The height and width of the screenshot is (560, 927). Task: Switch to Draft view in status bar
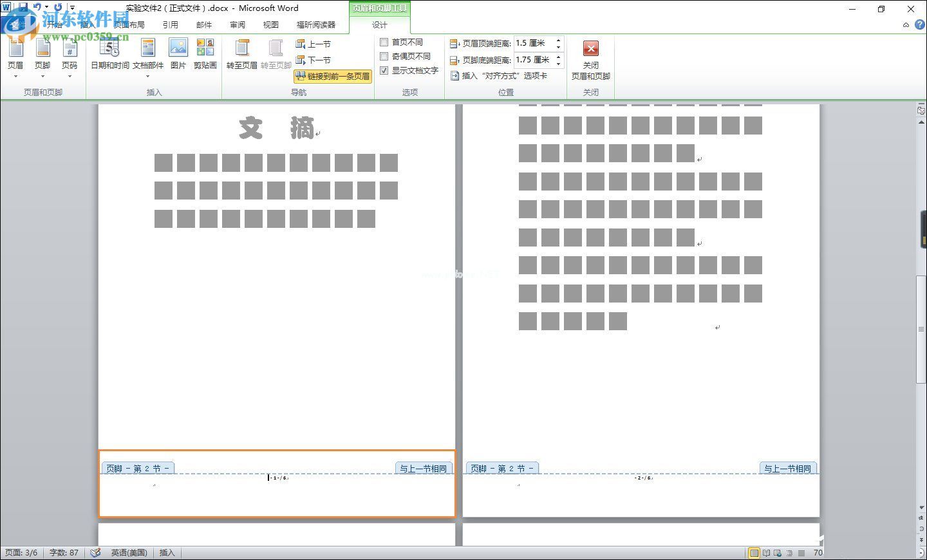pos(801,553)
